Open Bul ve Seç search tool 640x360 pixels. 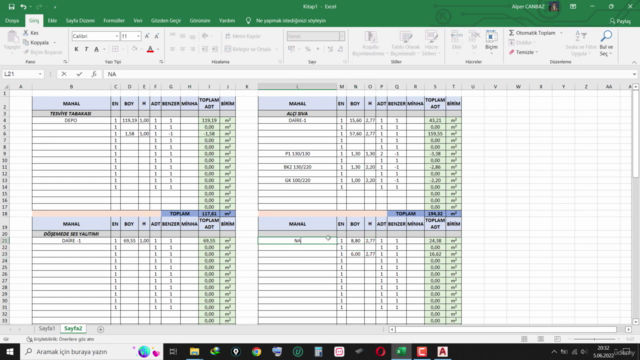pos(606,44)
